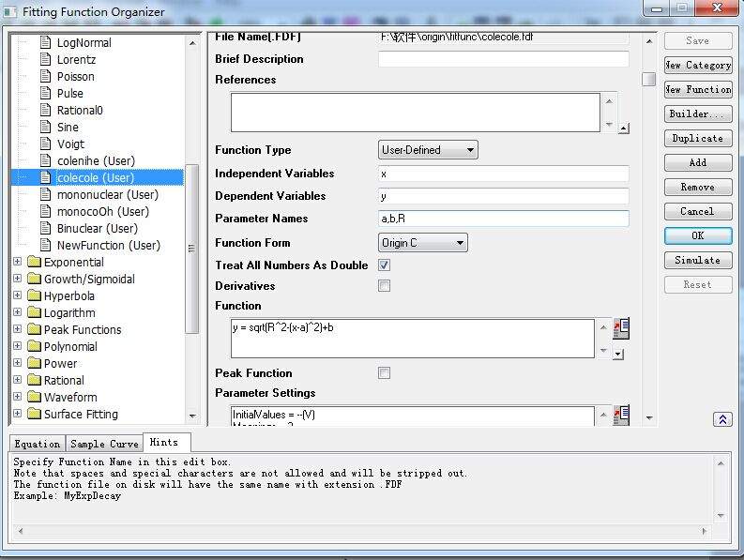Click Sine function file icon
The height and width of the screenshot is (560, 744).
(x=46, y=127)
